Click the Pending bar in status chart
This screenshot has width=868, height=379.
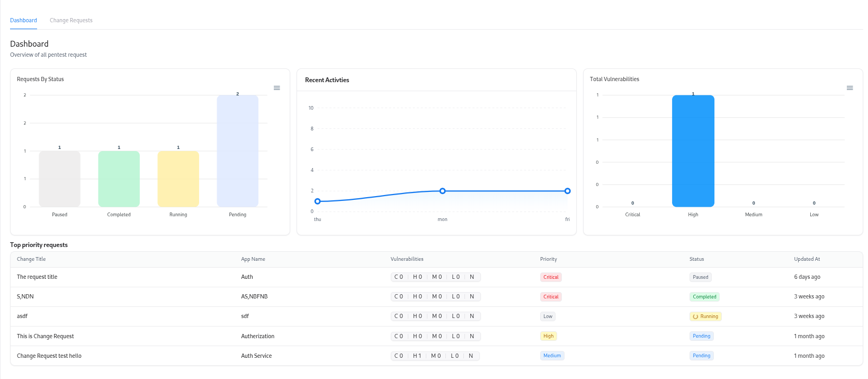(237, 151)
